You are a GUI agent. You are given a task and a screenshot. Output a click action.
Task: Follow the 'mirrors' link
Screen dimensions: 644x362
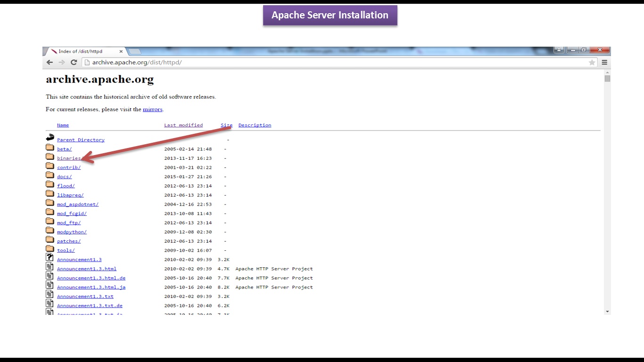coord(153,109)
